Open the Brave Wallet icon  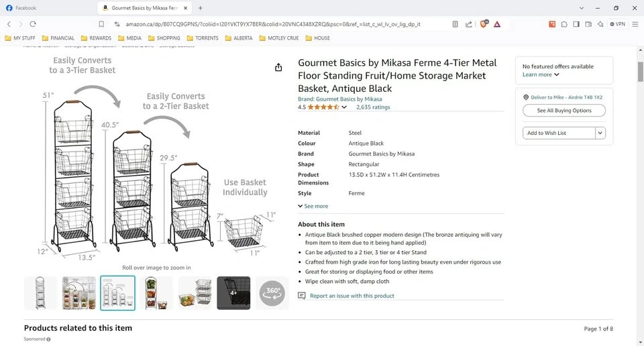click(588, 24)
